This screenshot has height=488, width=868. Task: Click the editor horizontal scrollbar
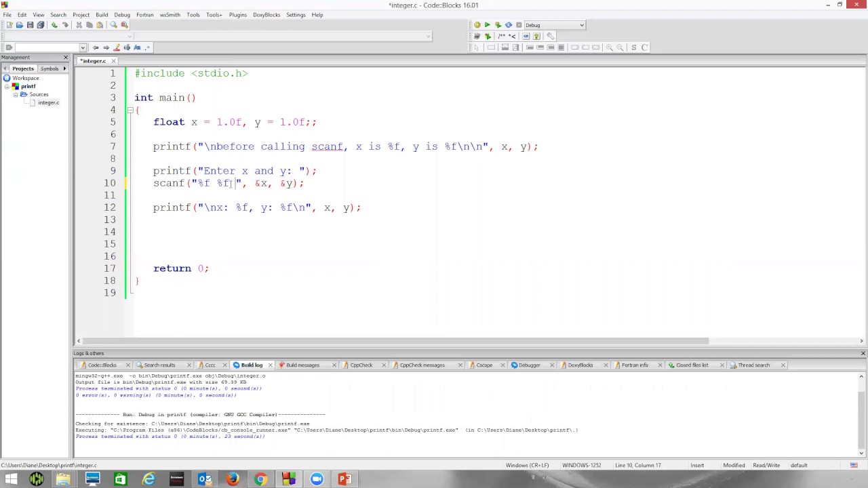pos(395,341)
